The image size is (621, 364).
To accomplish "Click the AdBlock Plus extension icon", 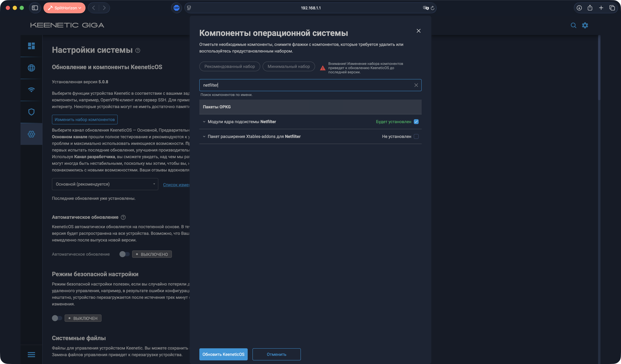I will [176, 8].
